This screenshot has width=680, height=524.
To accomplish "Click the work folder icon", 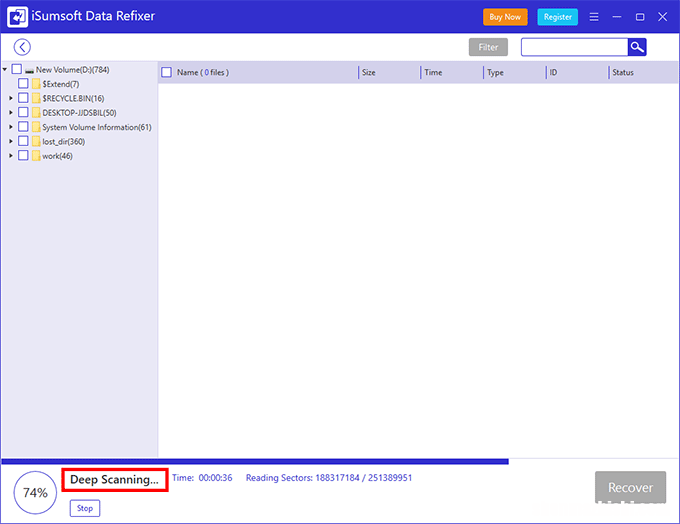I will 36,156.
